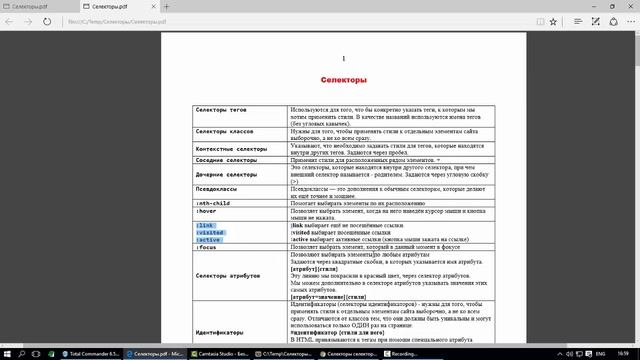The width and height of the screenshot is (640, 360).
Task: Open the clock showing 16:59
Action: [623, 354]
